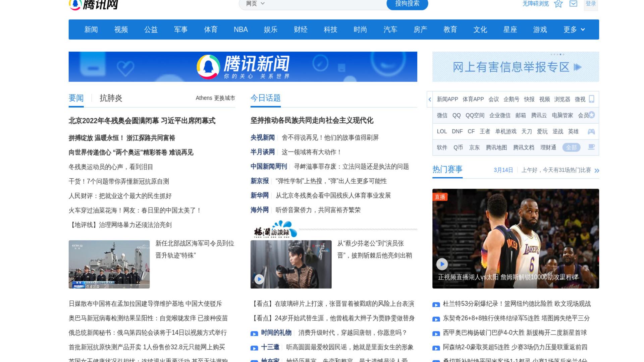Viewport: 644px width, 362px height.
Task: Click the 杨澜访谈录 program logo
Action: click(275, 230)
